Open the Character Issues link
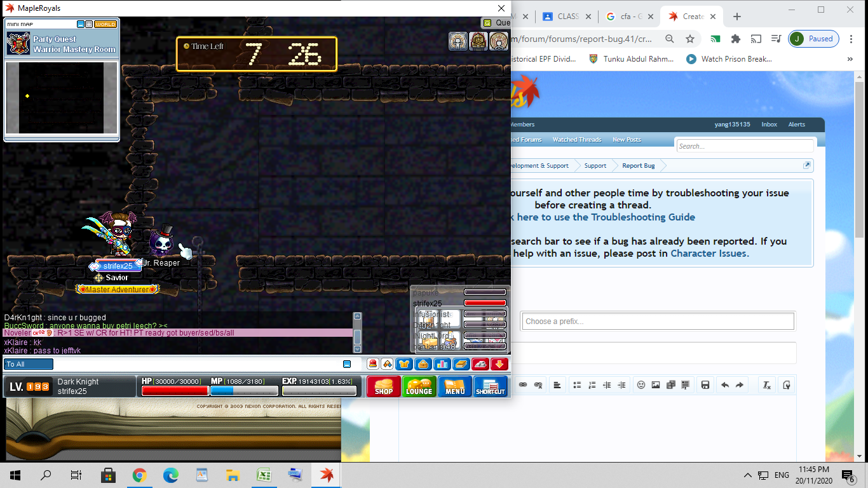The height and width of the screenshot is (488, 868). point(710,254)
